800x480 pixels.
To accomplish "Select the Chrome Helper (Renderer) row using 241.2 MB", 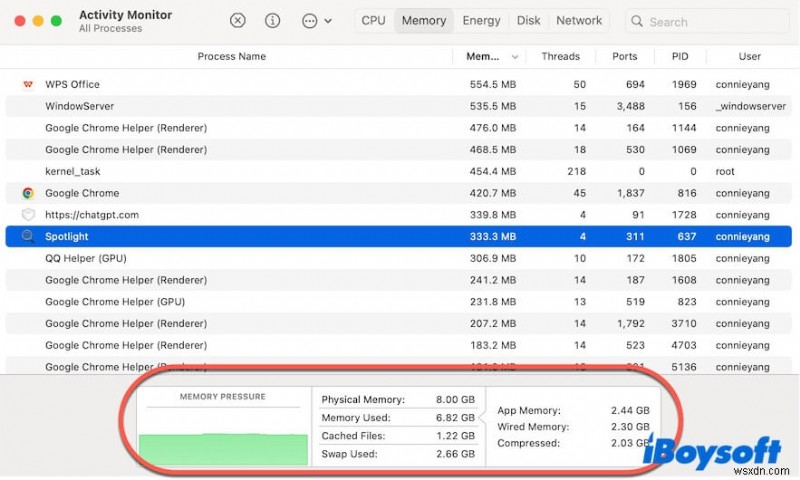I will click(398, 280).
